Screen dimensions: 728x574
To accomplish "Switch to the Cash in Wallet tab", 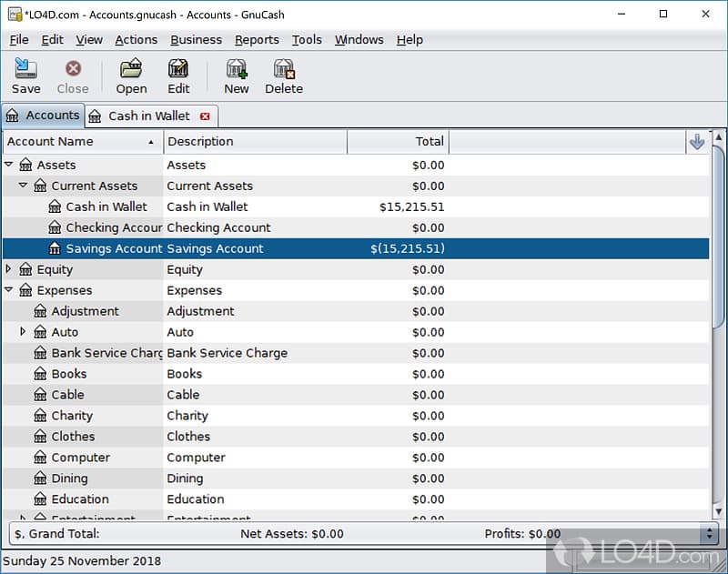I will (150, 116).
